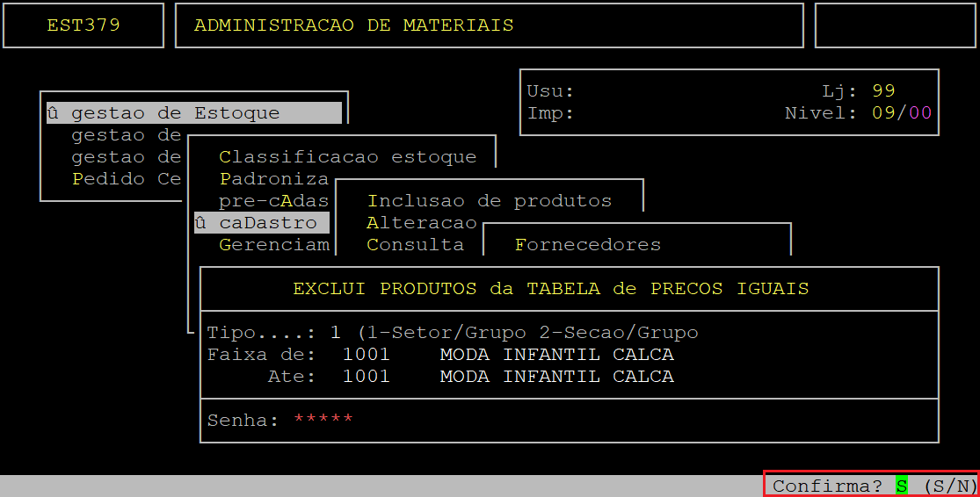Click the 'Ate' code 1001 field
The image size is (980, 497).
(366, 377)
